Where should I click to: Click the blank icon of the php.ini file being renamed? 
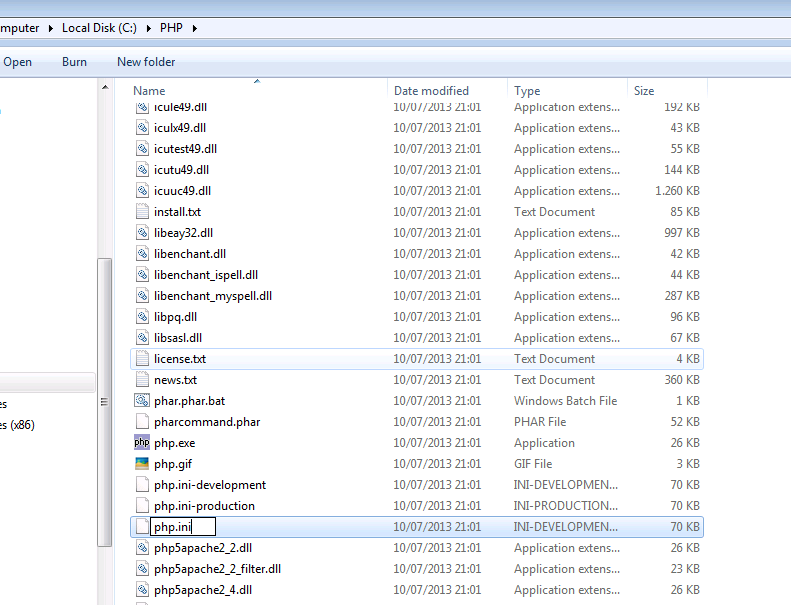142,527
